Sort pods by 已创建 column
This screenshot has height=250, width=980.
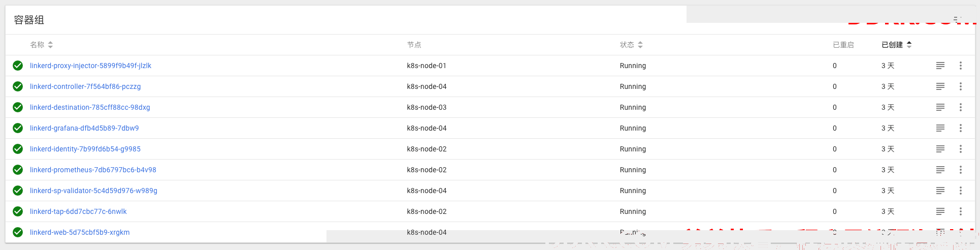897,45
